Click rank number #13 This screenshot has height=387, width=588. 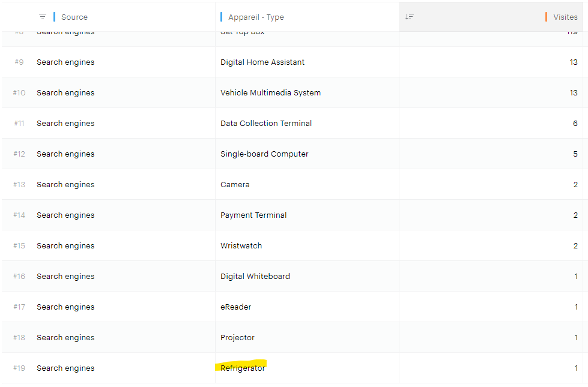(x=19, y=185)
